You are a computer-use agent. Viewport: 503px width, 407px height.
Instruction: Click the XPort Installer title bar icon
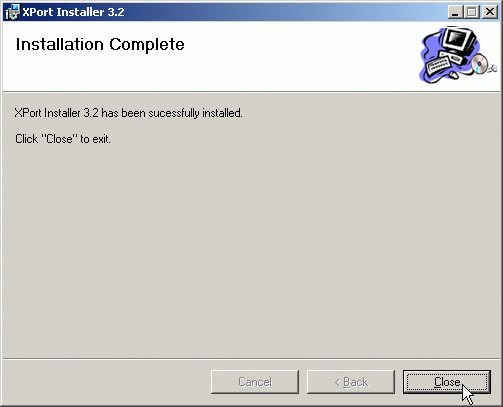pos(12,12)
